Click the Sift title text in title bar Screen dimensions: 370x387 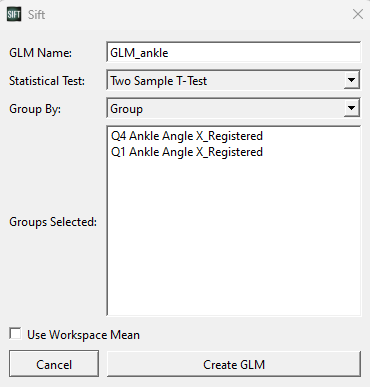point(36,15)
